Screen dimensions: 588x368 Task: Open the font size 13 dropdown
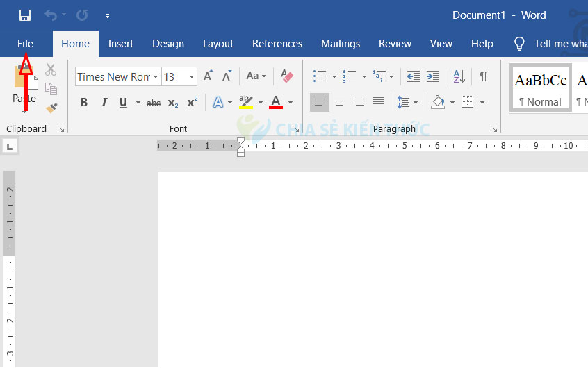[192, 77]
